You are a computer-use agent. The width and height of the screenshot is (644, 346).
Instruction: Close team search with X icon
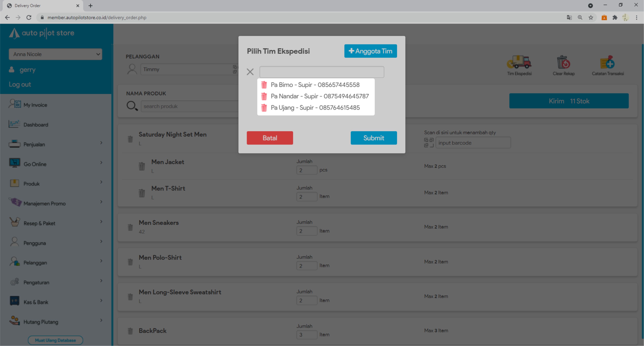(x=250, y=72)
